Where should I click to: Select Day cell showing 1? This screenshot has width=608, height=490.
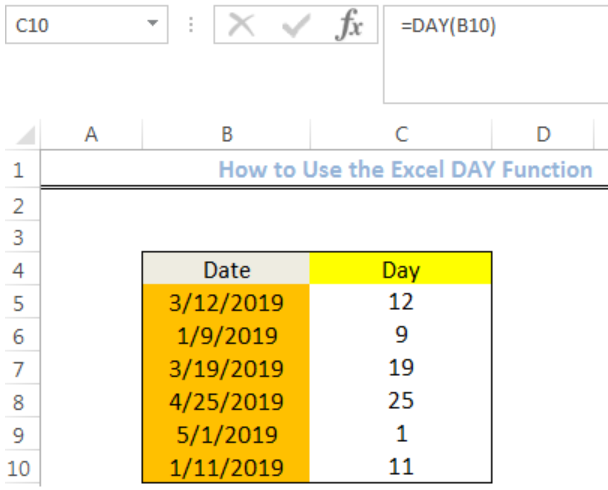click(401, 434)
